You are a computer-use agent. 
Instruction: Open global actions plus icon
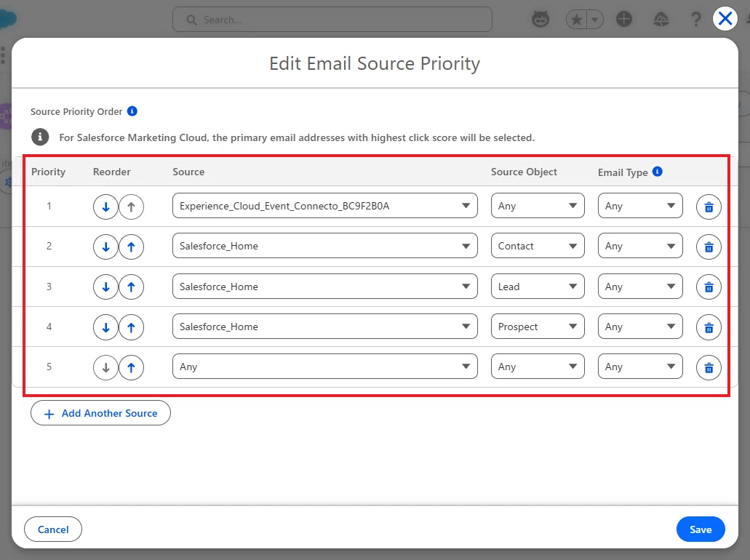[x=623, y=19]
